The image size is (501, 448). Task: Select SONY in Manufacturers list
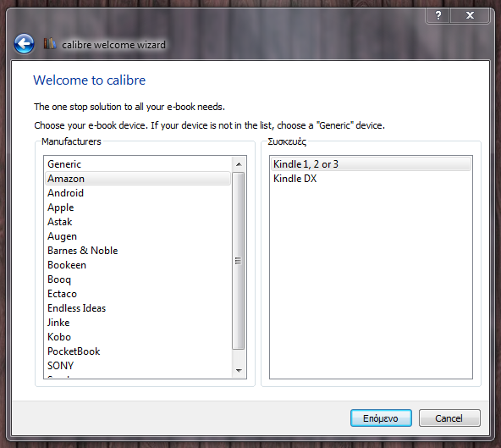[x=138, y=366]
